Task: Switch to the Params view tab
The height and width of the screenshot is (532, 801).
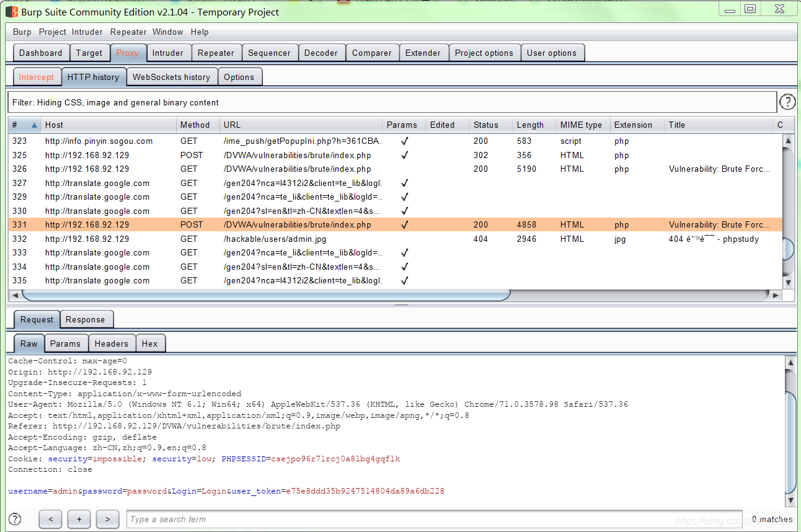Action: pos(65,343)
